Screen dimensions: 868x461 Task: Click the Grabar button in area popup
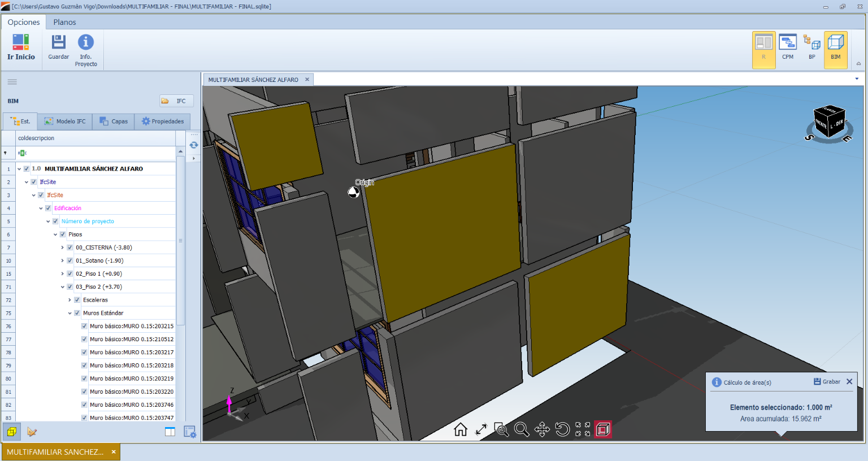tap(827, 382)
